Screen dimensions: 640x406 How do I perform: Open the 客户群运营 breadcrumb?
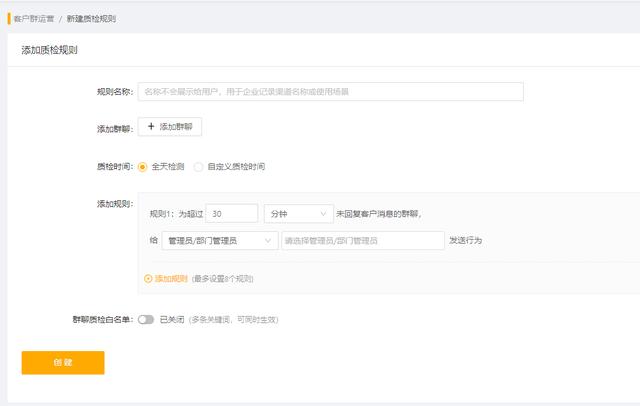click(x=34, y=19)
